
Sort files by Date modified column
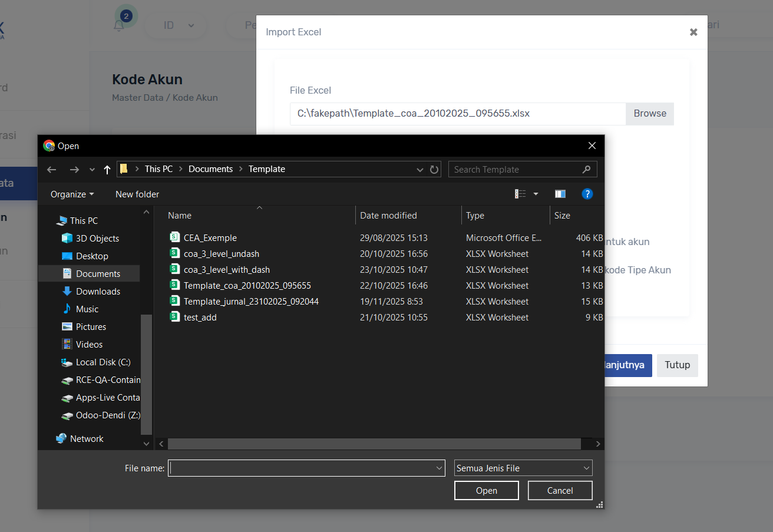(388, 216)
